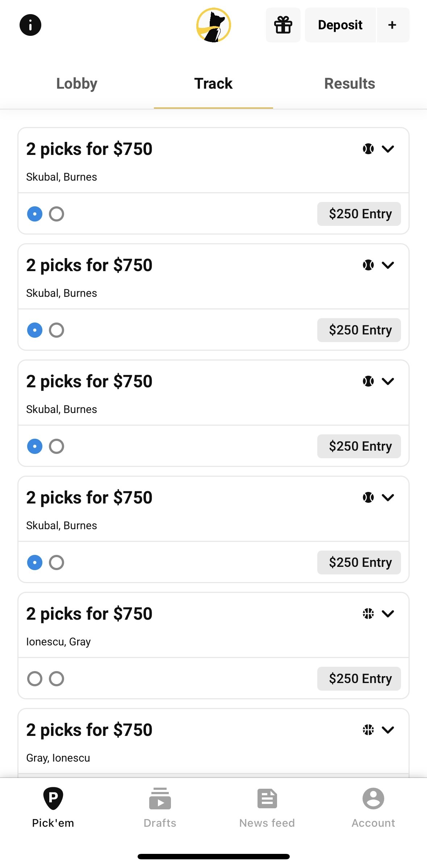Open the gift rewards icon
The height and width of the screenshot is (868, 427).
283,25
